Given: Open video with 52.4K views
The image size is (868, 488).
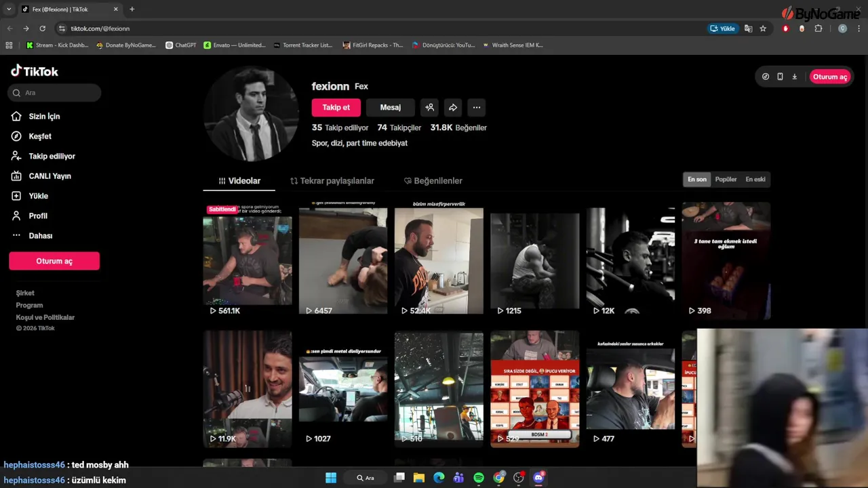Looking at the screenshot, I should (x=439, y=260).
